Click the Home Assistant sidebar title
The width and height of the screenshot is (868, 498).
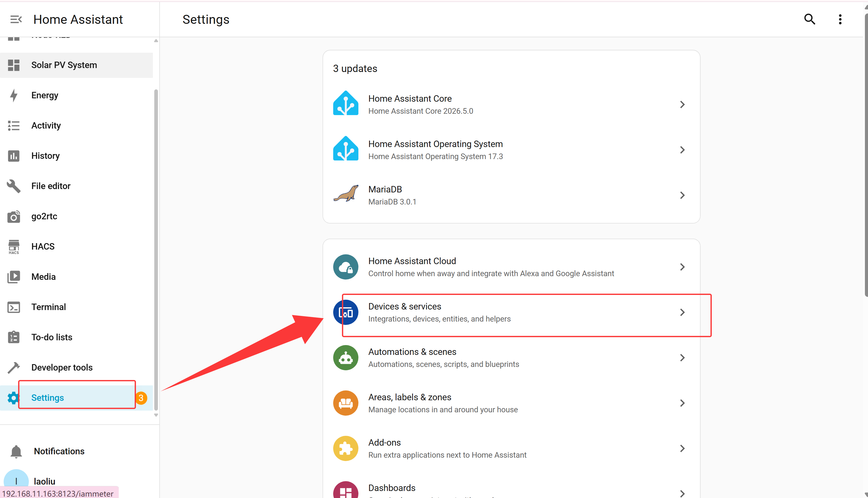point(78,20)
